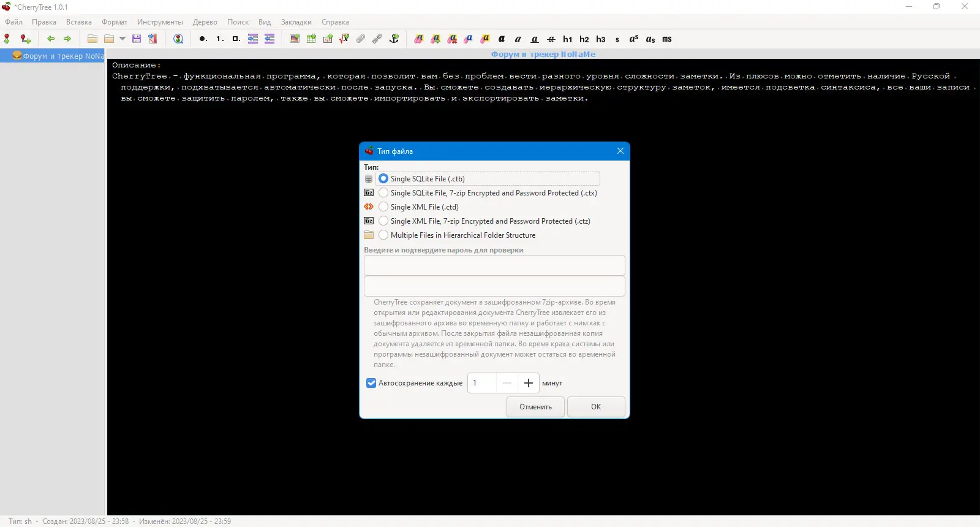Open the Закладки menu
The width and height of the screenshot is (980, 527).
pyautogui.click(x=296, y=22)
